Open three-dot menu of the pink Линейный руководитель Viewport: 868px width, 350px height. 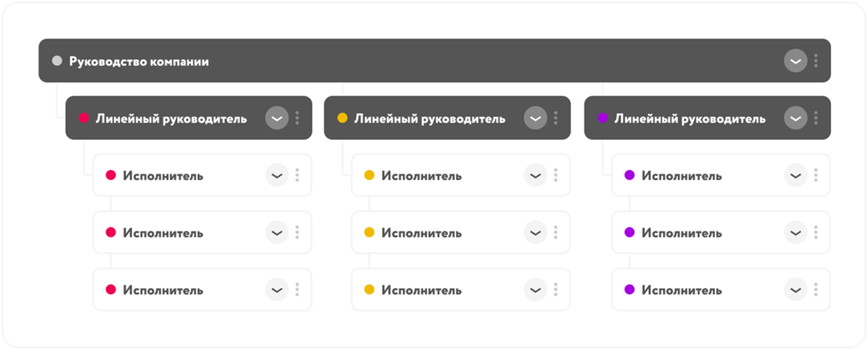[x=296, y=118]
